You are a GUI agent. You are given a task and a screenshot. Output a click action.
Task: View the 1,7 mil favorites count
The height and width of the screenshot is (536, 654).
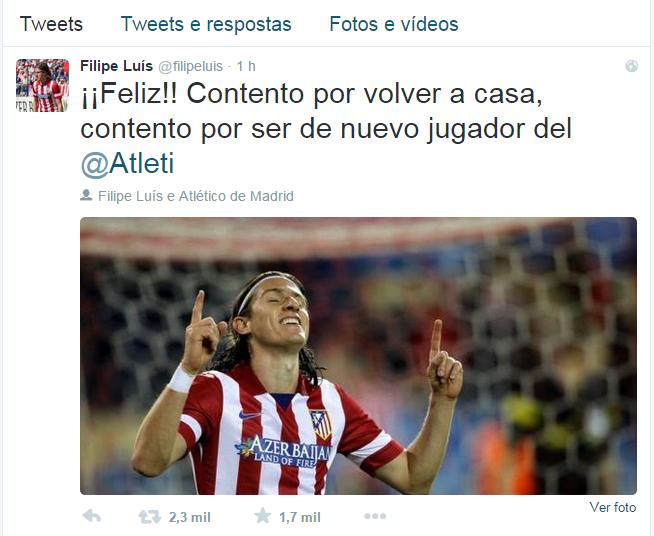coord(300,517)
